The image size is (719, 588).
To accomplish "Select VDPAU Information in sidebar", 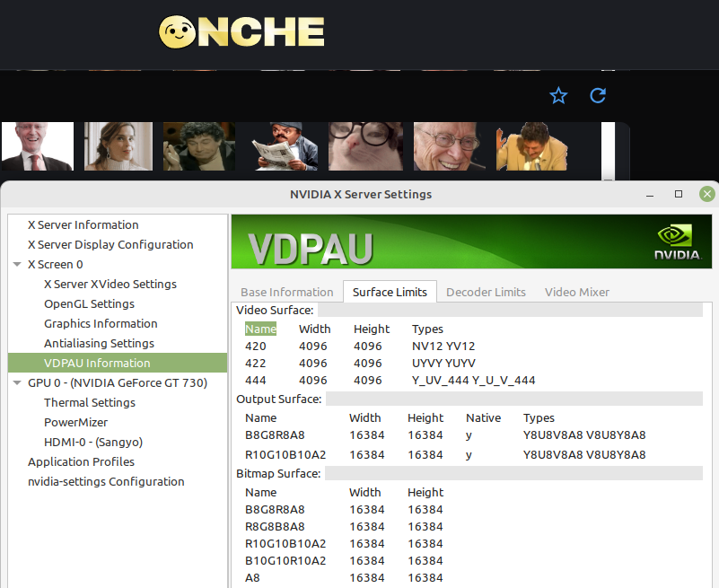I will [118, 363].
